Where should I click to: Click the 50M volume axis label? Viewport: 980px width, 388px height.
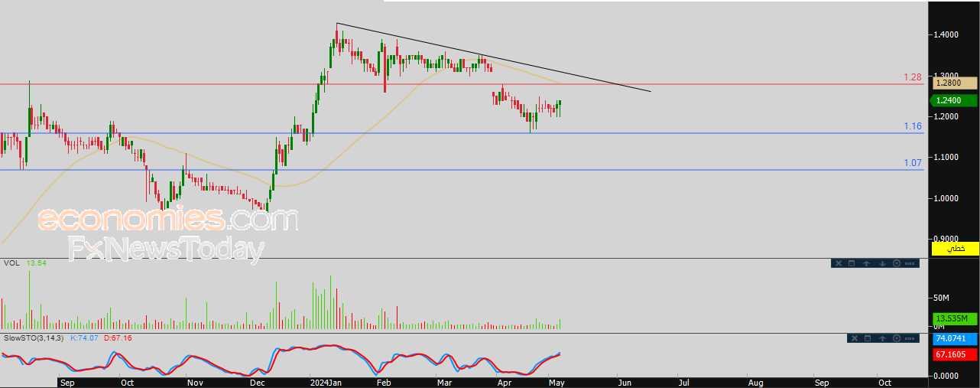coord(939,297)
